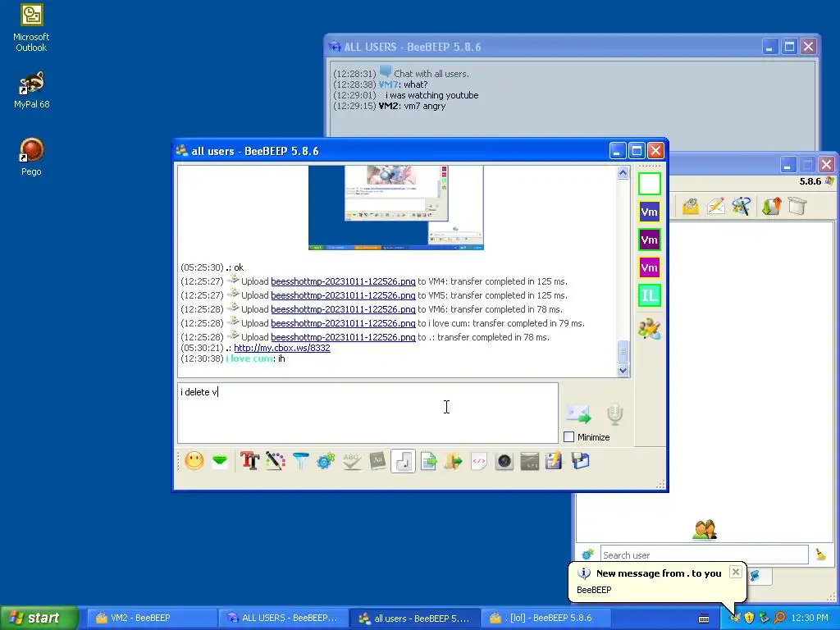Click the blue funnel filter icon
The height and width of the screenshot is (630, 840).
pos(300,461)
